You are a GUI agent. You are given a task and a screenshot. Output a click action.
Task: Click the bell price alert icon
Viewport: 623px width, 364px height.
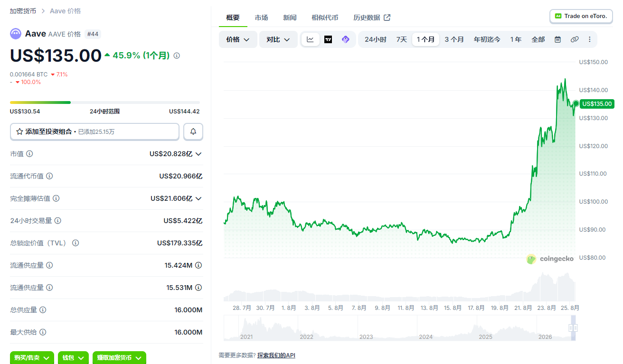tap(193, 131)
